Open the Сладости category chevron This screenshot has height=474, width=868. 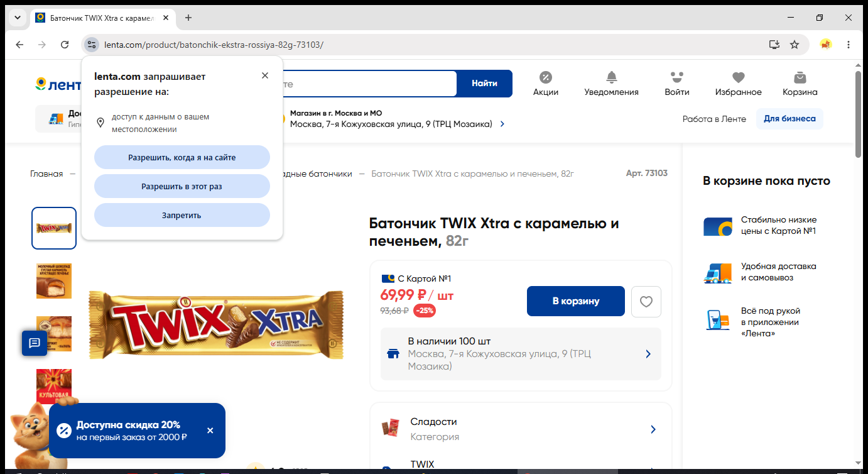pyautogui.click(x=653, y=429)
